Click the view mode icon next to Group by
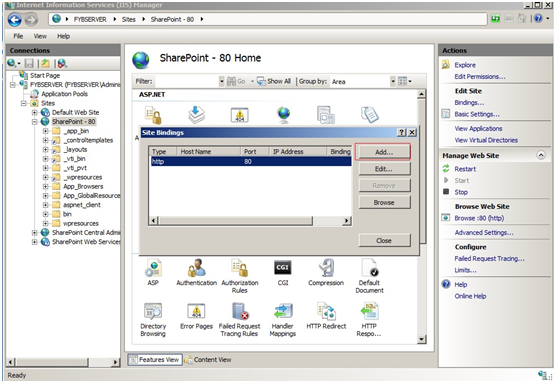This screenshot has width=557, height=383. [403, 81]
